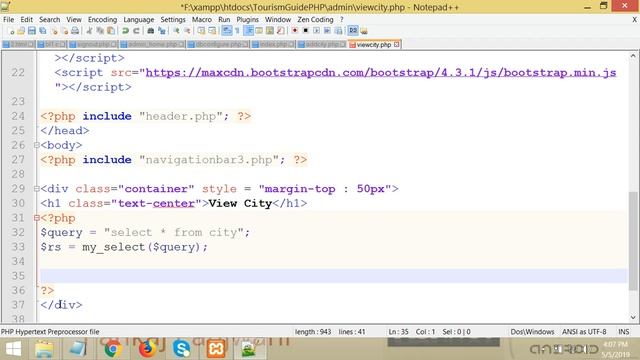Switch to the index.php tab
Viewport: 640px width, 360px height.
(273, 44)
